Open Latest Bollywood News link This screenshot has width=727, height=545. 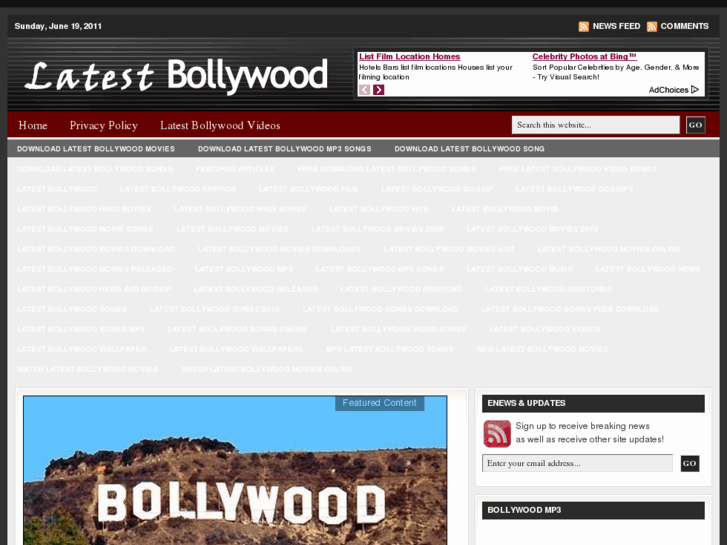pyautogui.click(x=648, y=269)
